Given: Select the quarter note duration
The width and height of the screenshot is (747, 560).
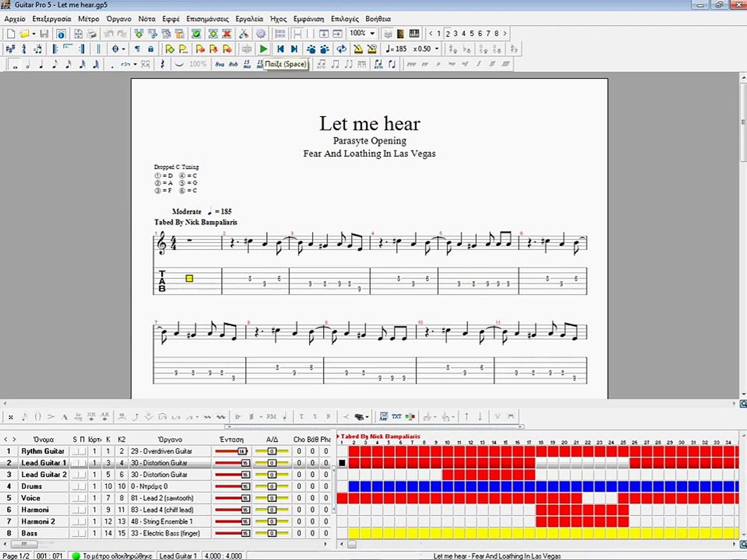Looking at the screenshot, I should [41, 64].
